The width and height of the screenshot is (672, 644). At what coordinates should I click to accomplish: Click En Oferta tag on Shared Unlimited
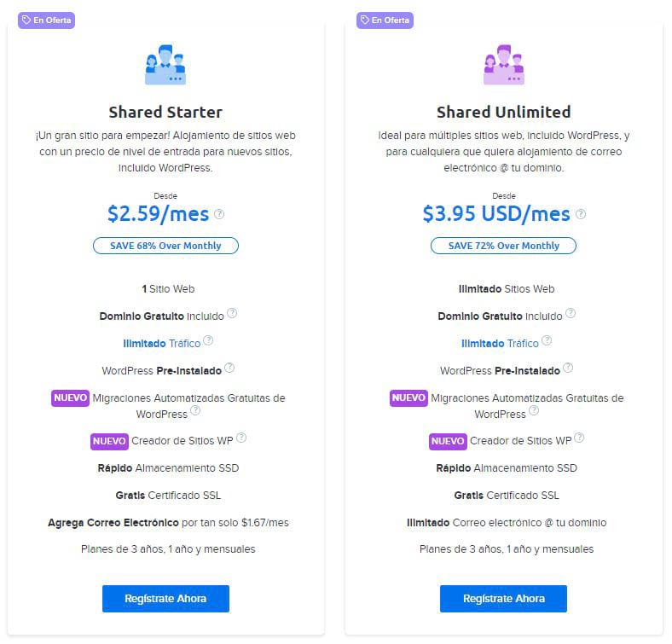tap(385, 20)
